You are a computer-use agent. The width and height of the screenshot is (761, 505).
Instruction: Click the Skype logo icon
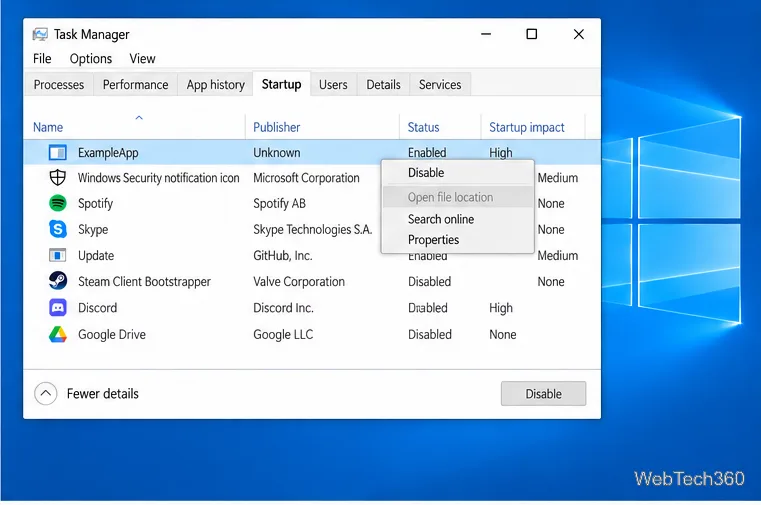58,229
